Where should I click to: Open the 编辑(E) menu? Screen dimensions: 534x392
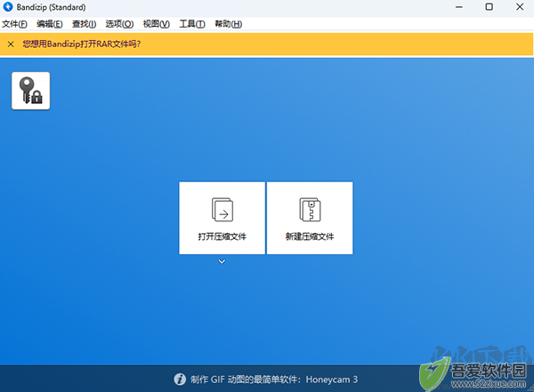coord(50,24)
